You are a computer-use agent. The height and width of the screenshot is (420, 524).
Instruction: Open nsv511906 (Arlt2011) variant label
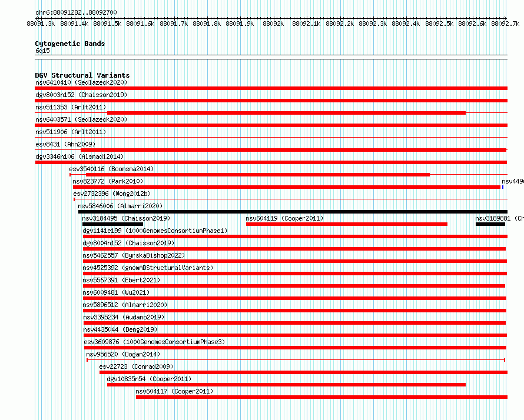(71, 132)
